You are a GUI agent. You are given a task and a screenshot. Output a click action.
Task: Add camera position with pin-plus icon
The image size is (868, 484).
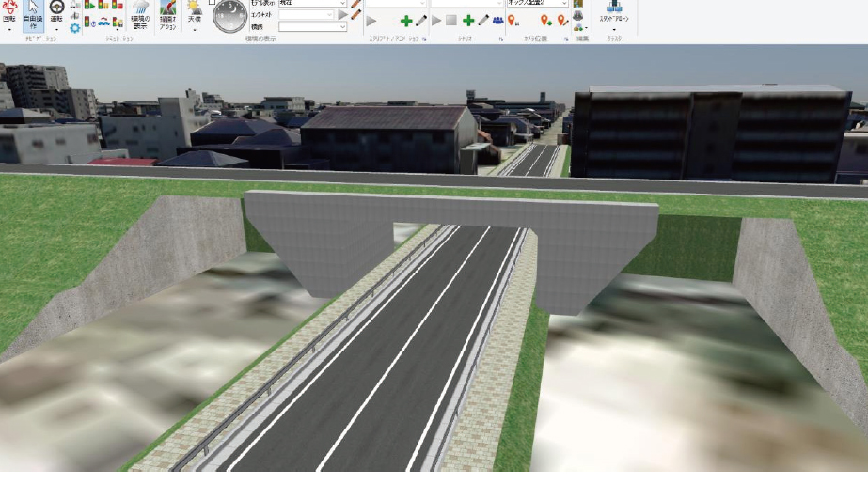pos(545,21)
